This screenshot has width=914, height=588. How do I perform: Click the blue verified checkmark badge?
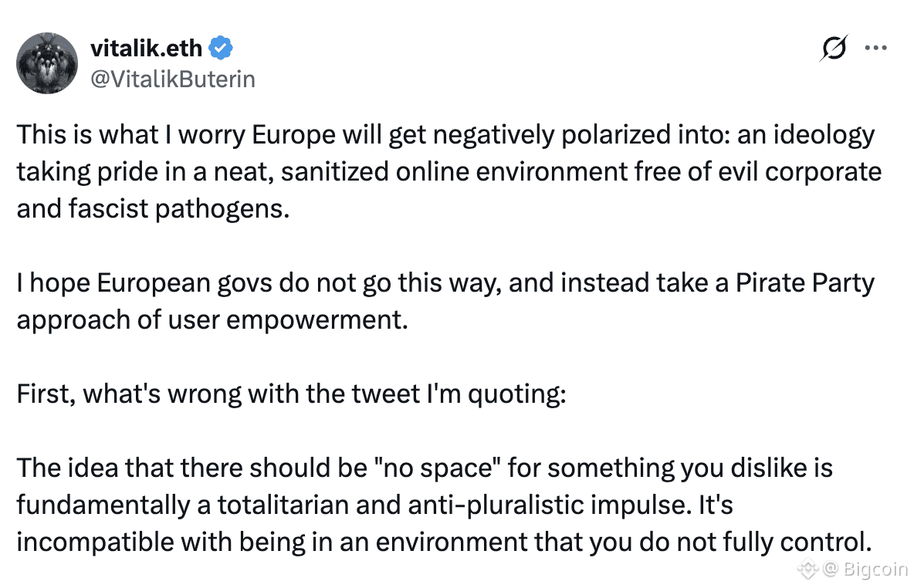tap(222, 49)
